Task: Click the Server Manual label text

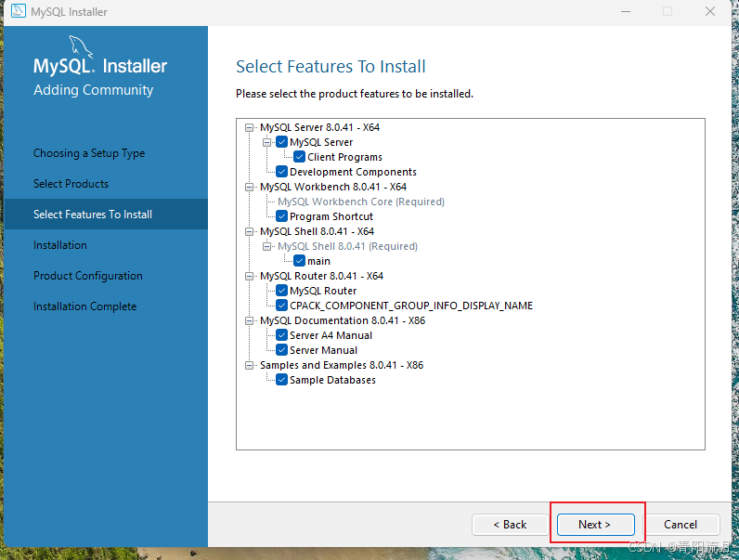Action: click(323, 350)
